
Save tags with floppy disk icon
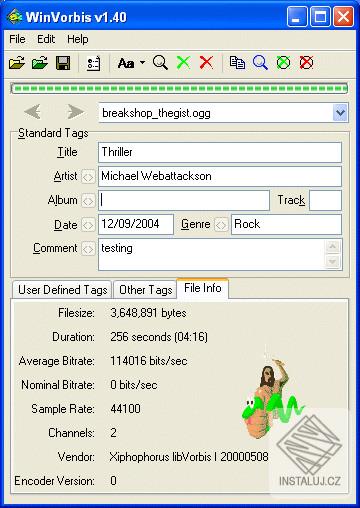(63, 63)
